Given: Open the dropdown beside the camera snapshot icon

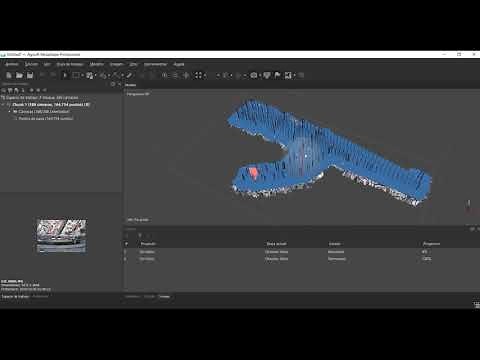Looking at the screenshot, I should 260,76.
